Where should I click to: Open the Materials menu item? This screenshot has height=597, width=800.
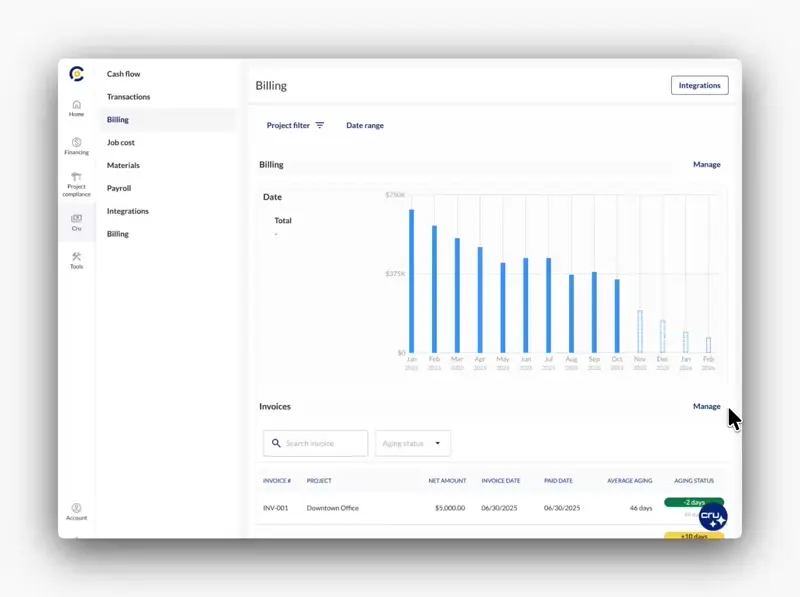click(123, 165)
